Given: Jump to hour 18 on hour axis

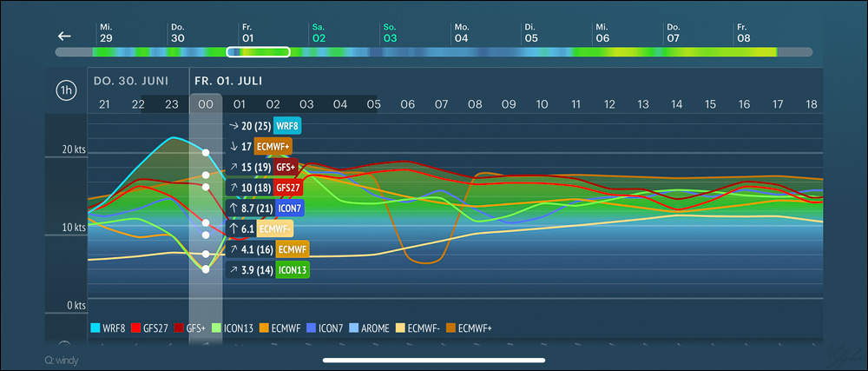Looking at the screenshot, I should 811,104.
